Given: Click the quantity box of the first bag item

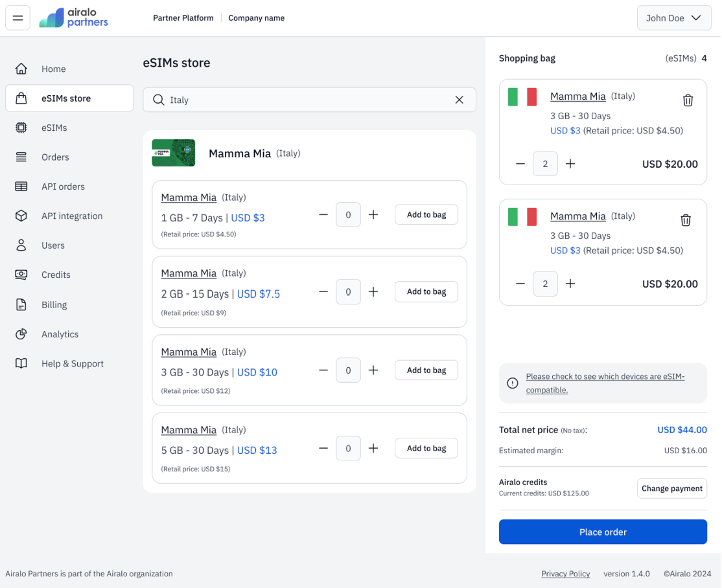Looking at the screenshot, I should pyautogui.click(x=545, y=164).
